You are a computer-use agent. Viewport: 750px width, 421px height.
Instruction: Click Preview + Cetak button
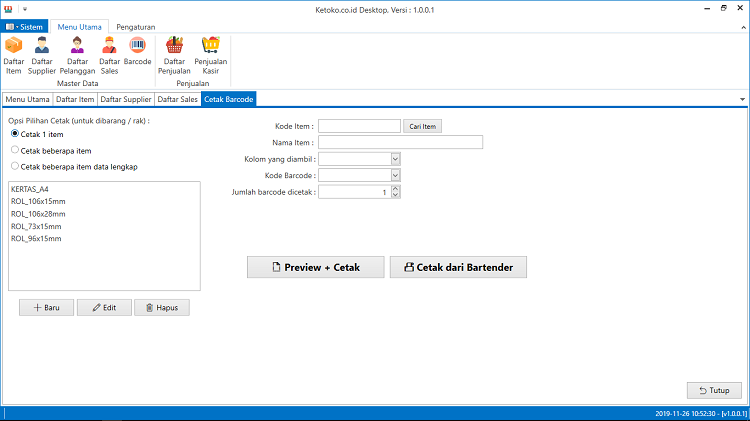[x=316, y=267]
